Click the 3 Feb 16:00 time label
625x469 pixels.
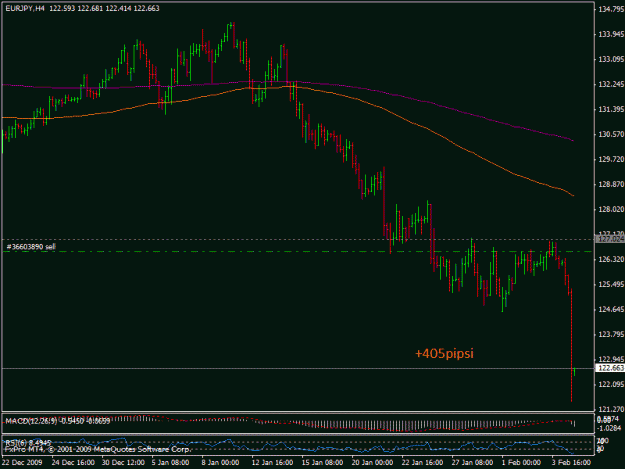point(572,463)
